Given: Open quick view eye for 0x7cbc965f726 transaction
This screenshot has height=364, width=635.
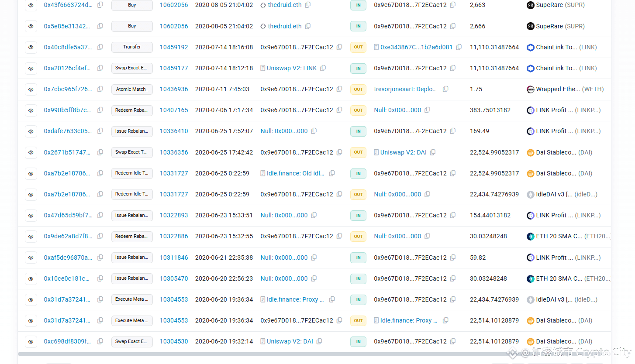Looking at the screenshot, I should 31,89.
